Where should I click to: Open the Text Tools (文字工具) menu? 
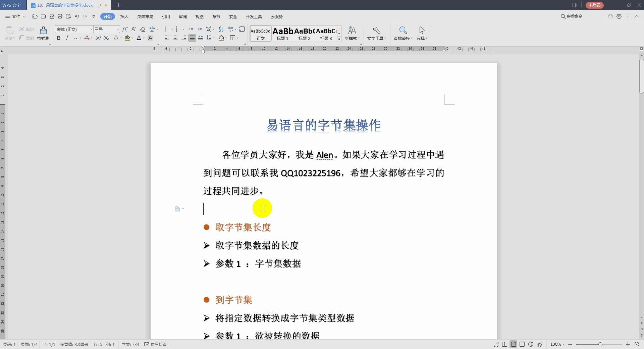[376, 33]
